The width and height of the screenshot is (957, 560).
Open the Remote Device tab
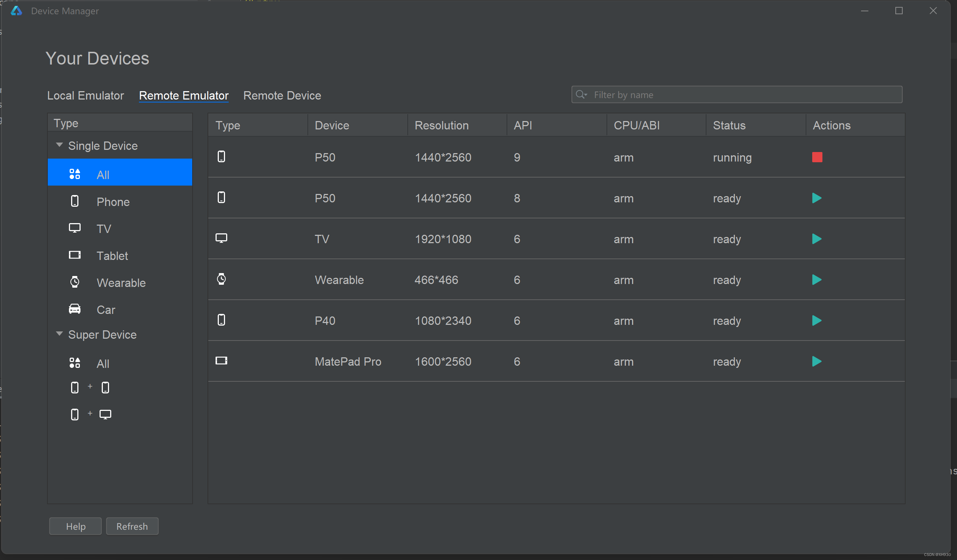point(282,95)
